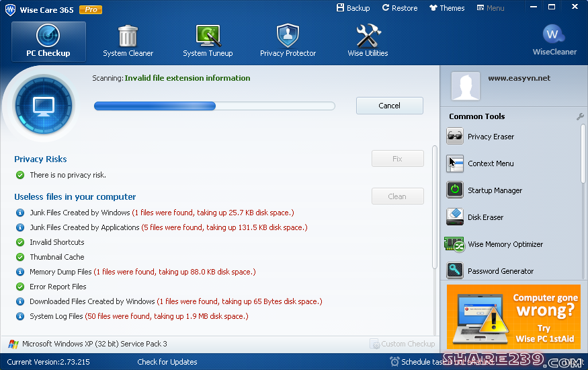Open the Themes option
The height and width of the screenshot is (370, 588).
click(x=447, y=8)
